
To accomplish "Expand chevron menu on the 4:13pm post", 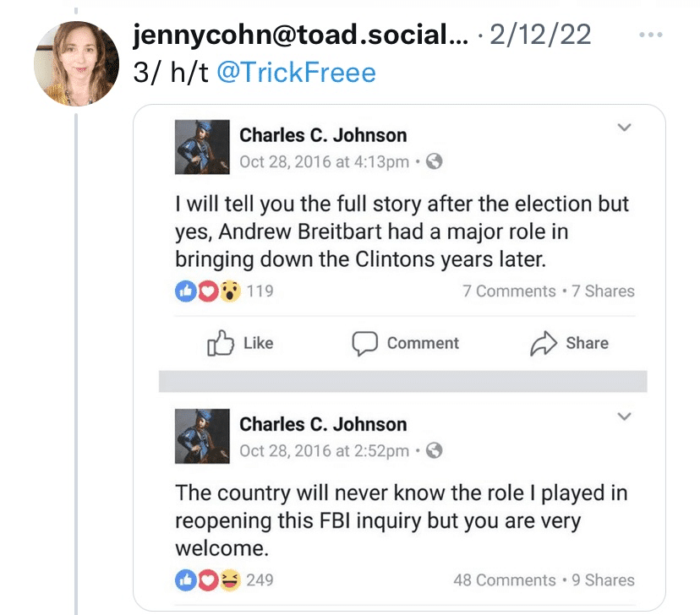I will coord(624,128).
